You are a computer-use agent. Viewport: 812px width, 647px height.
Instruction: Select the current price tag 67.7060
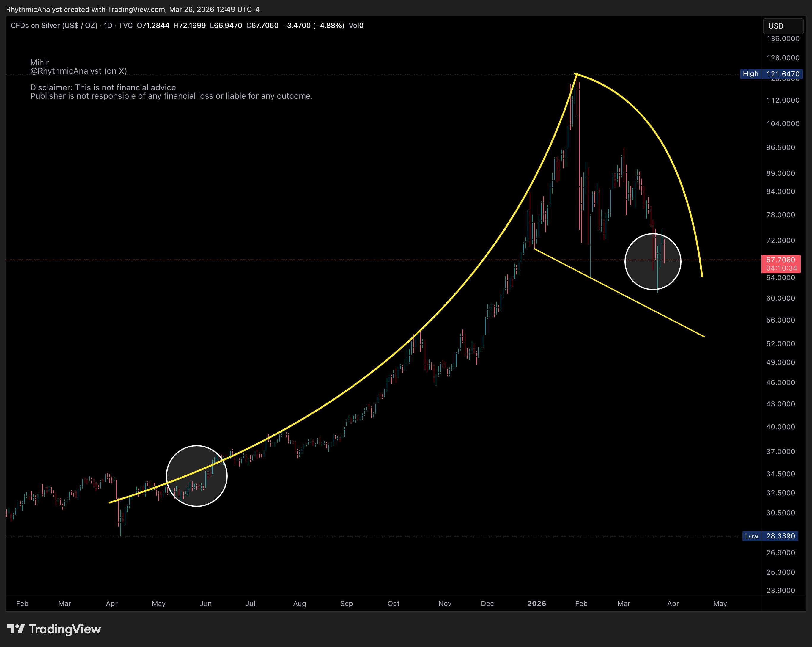[780, 260]
